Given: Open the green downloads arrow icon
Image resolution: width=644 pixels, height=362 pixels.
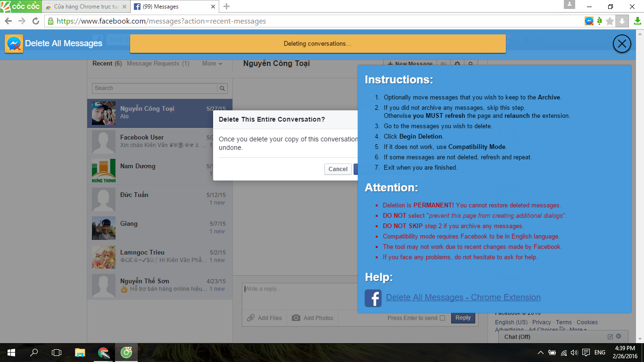Looking at the screenshot, I should pos(637,21).
